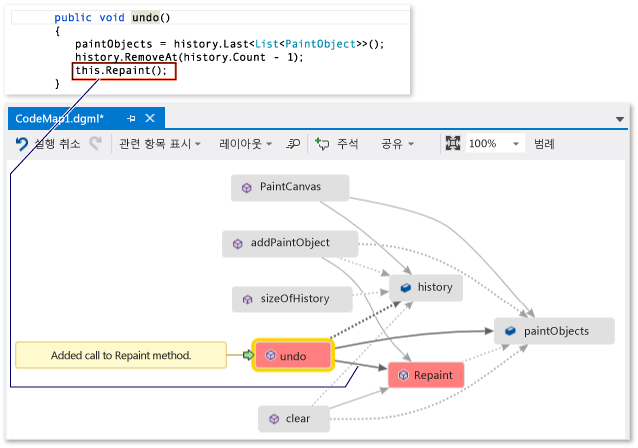
Task: Click 'undo' method name in code
Action: tap(145, 17)
